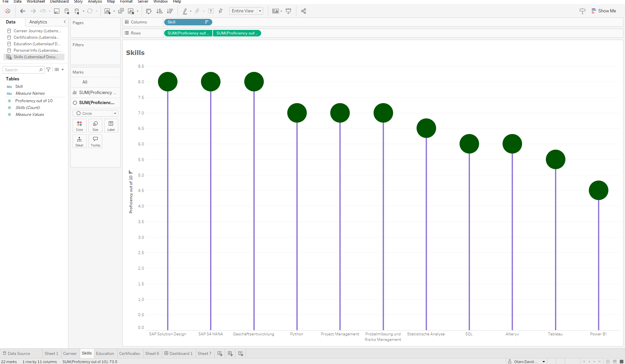Add new worksheet icon in bottom tabs
The image size is (625, 364).
(x=220, y=354)
